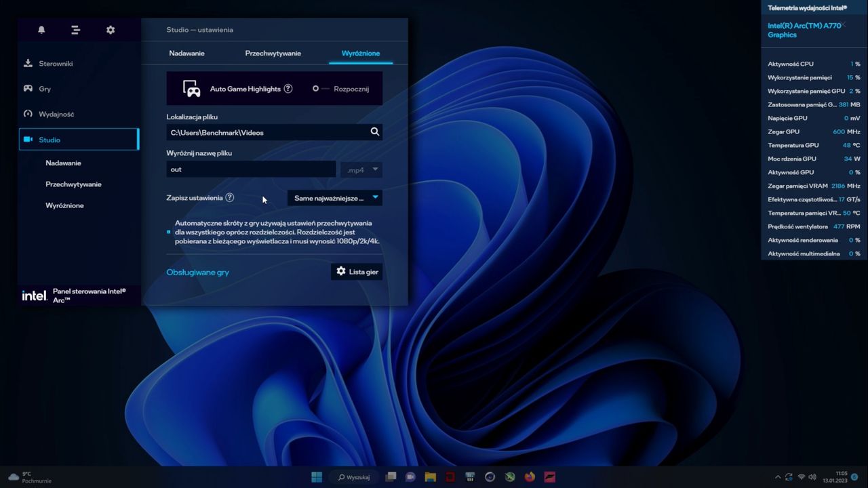Browse file location with the magnifier icon
This screenshot has height=488, width=868.
tap(375, 132)
